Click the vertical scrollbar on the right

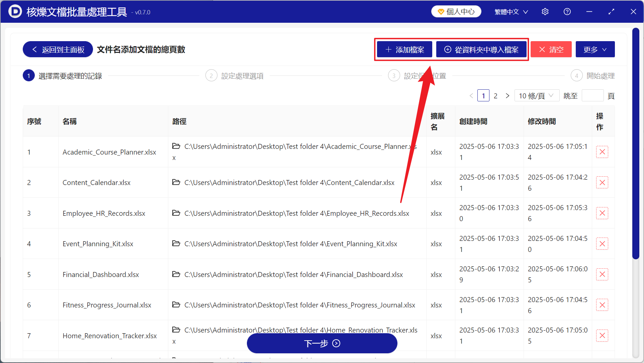tap(636, 144)
